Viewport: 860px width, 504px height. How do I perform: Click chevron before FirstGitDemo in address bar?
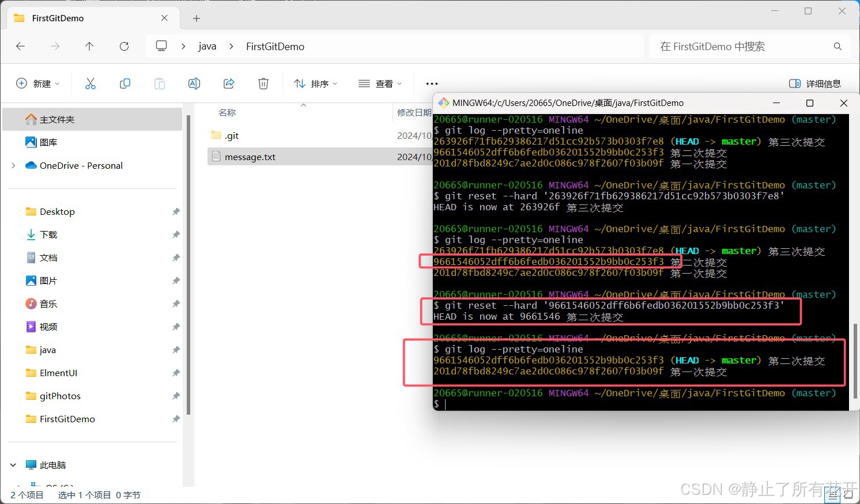pyautogui.click(x=231, y=46)
